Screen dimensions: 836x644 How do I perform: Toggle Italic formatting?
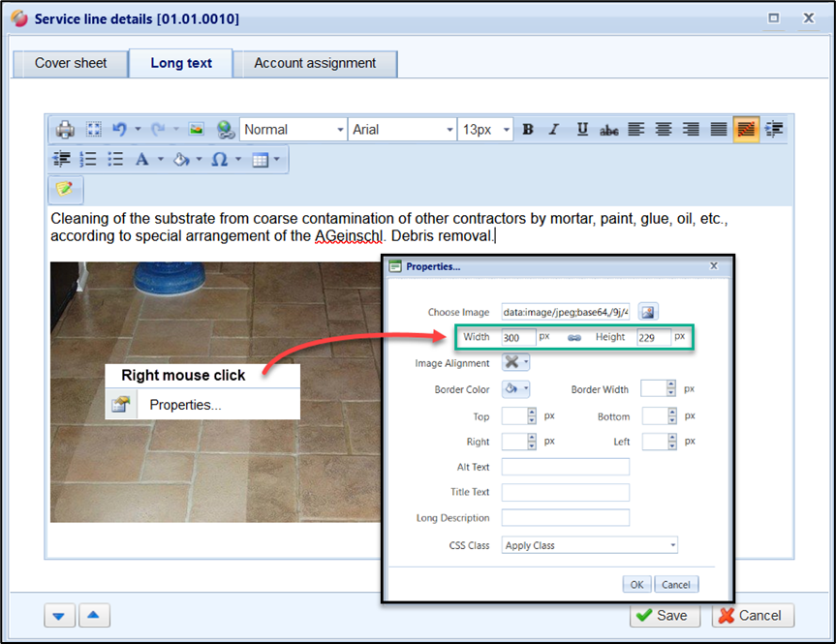(x=554, y=130)
